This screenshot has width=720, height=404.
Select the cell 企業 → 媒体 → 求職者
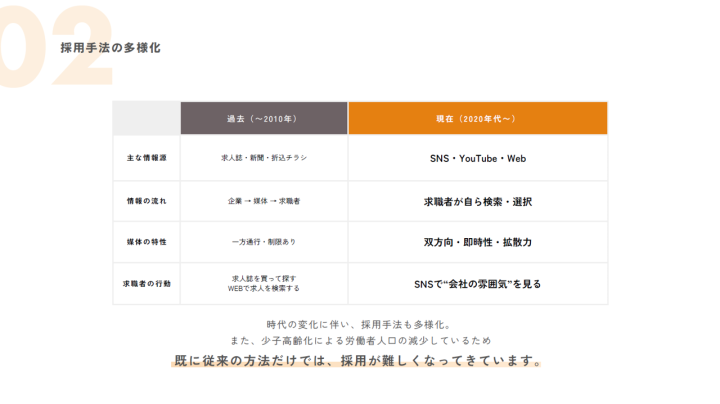(x=264, y=201)
